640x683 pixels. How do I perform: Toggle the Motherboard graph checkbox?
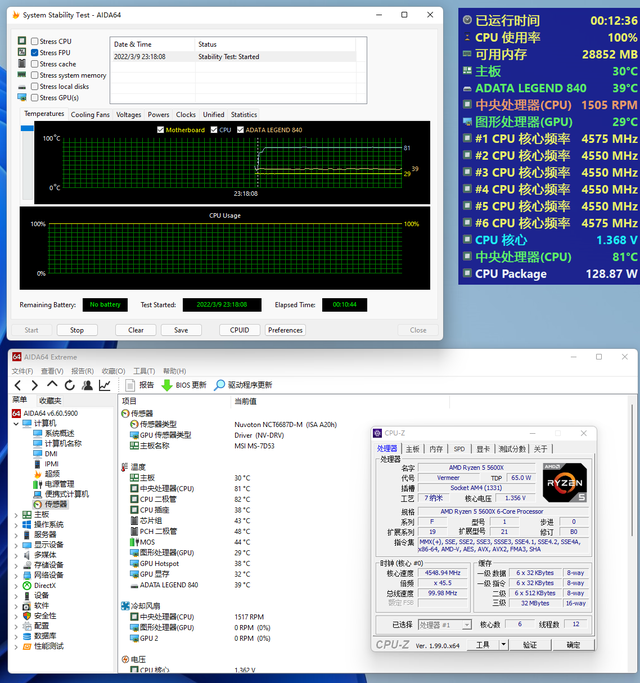159,129
